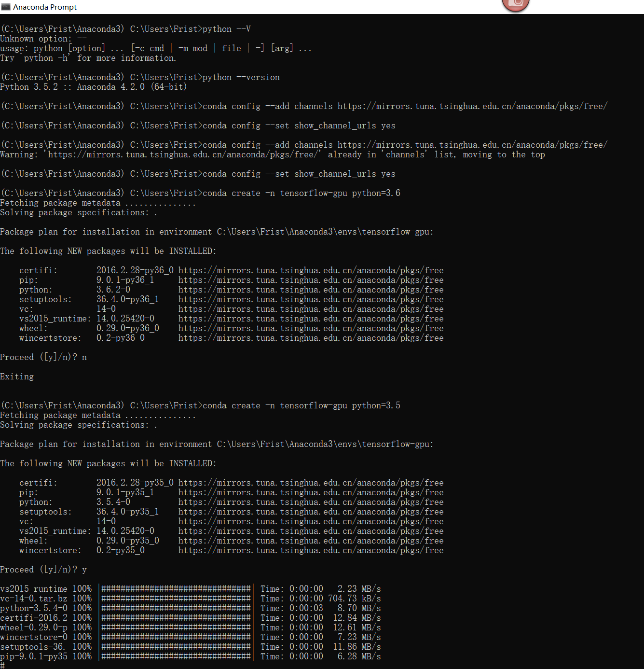Click the '704.73 kB/s' download speed
The height and width of the screenshot is (669, 644).
click(x=355, y=599)
